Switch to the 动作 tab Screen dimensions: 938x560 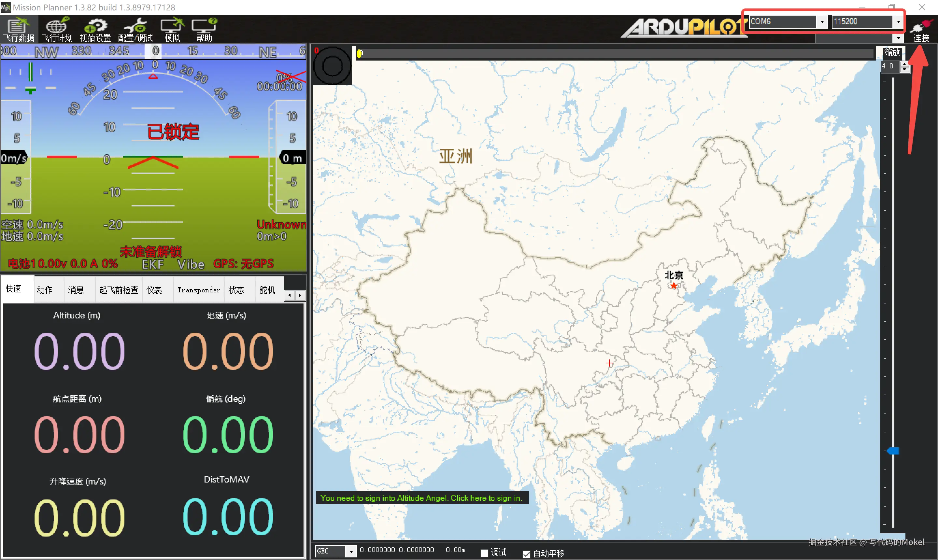pos(45,290)
